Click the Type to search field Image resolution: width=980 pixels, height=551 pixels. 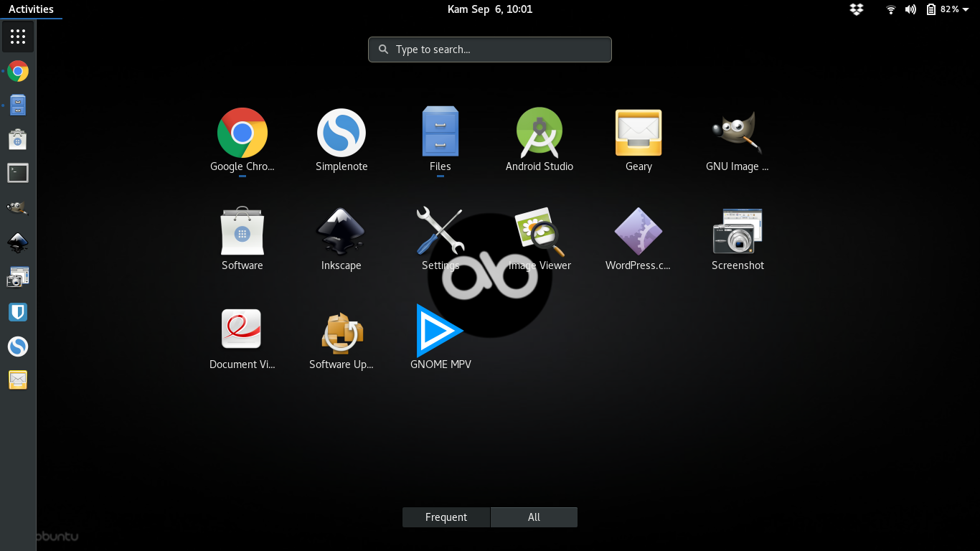(489, 49)
